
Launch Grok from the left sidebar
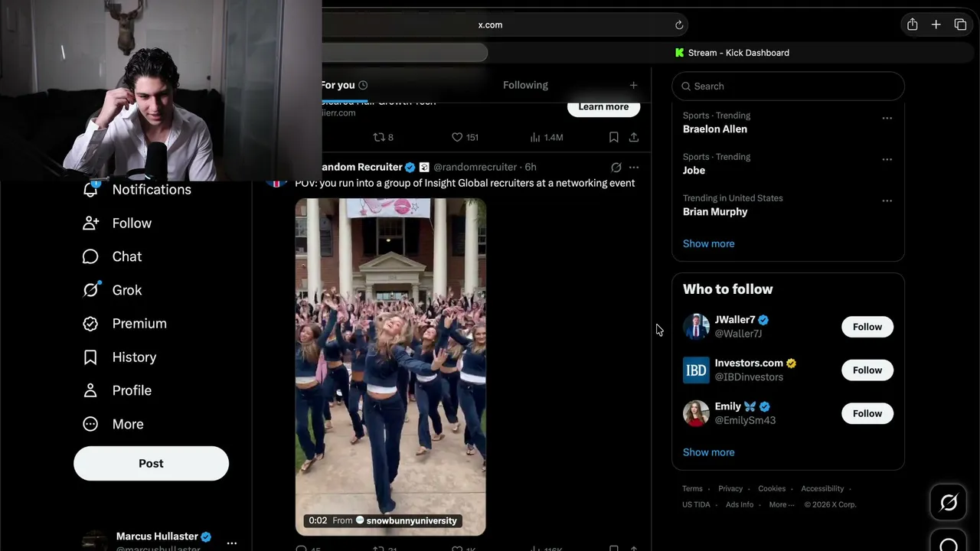[x=112, y=290]
